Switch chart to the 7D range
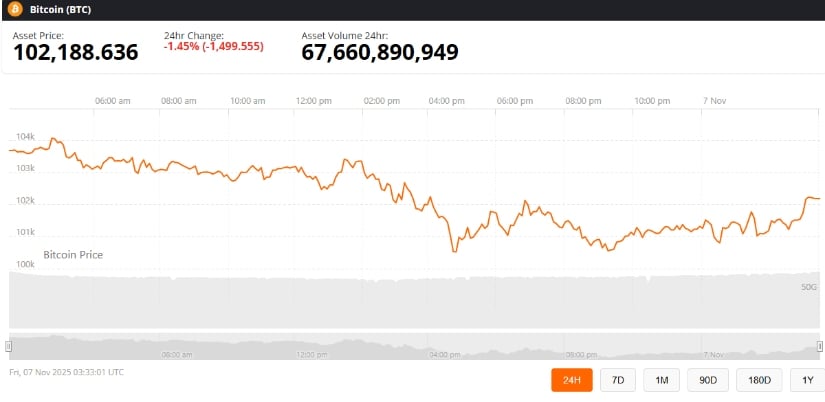825x402 pixels. [x=617, y=380]
